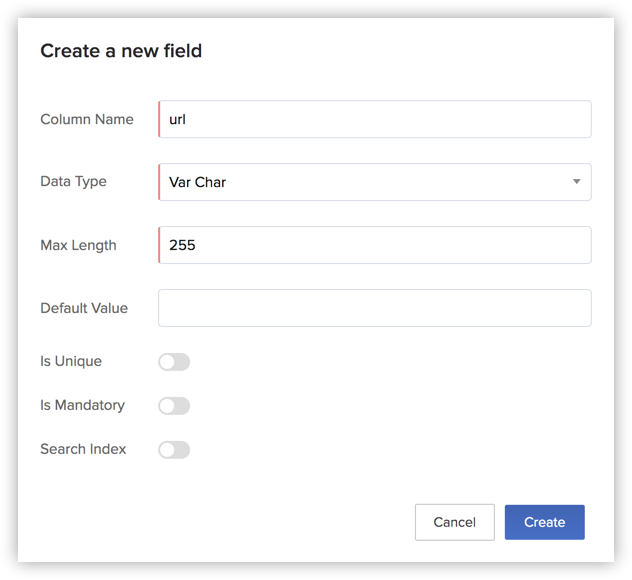The image size is (632, 580).
Task: Enable the Is Unique toggle
Action: 174,362
